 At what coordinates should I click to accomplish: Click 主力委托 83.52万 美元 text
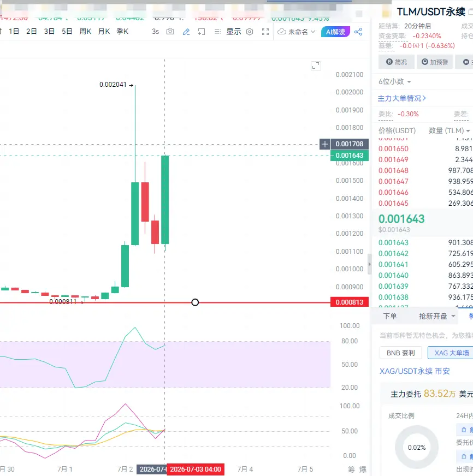431,394
